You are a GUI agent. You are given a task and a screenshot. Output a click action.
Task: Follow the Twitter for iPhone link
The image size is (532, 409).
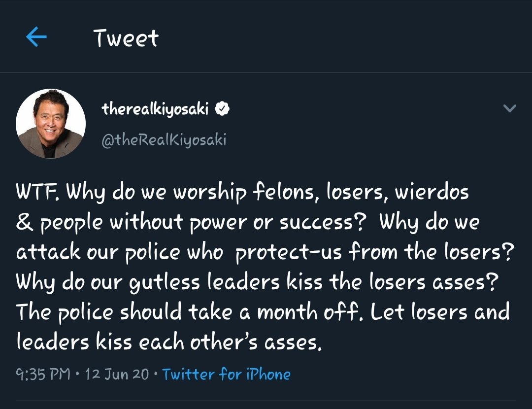(226, 374)
